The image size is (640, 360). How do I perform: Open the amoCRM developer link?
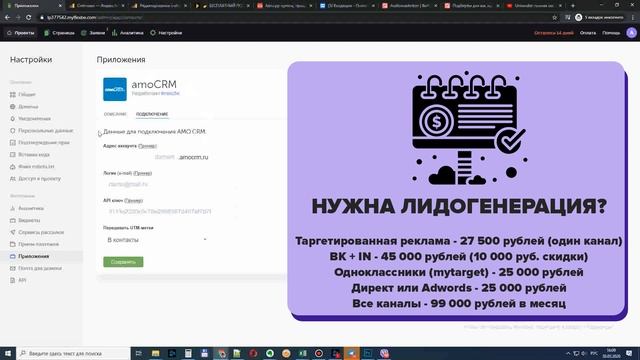click(170, 93)
